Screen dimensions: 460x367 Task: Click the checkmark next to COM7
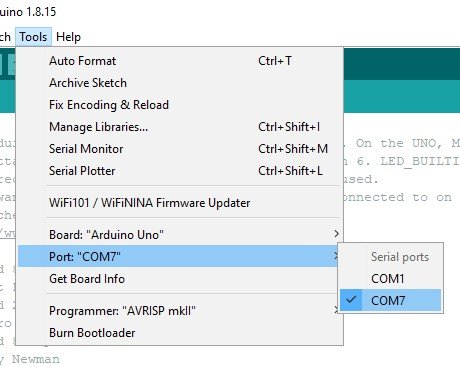pyautogui.click(x=351, y=300)
